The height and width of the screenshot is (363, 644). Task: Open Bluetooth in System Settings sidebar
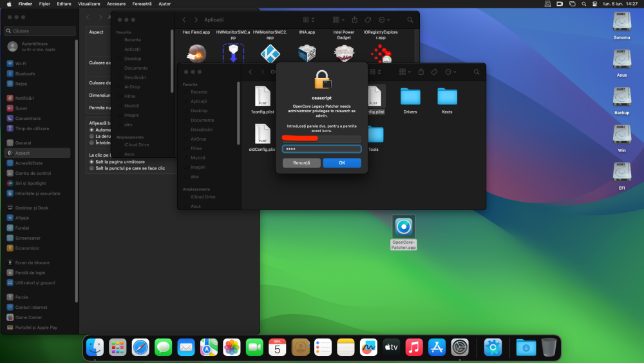(x=39, y=74)
